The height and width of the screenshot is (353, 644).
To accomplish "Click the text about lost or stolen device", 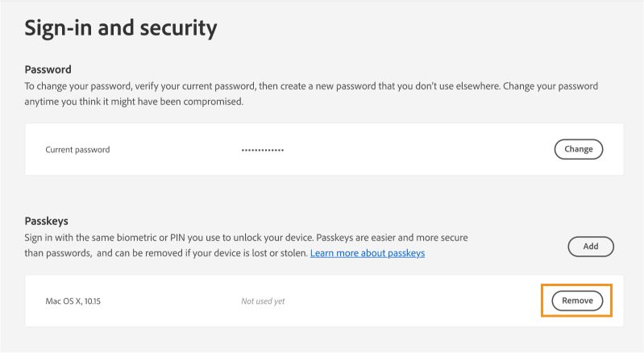I will pos(242,253).
